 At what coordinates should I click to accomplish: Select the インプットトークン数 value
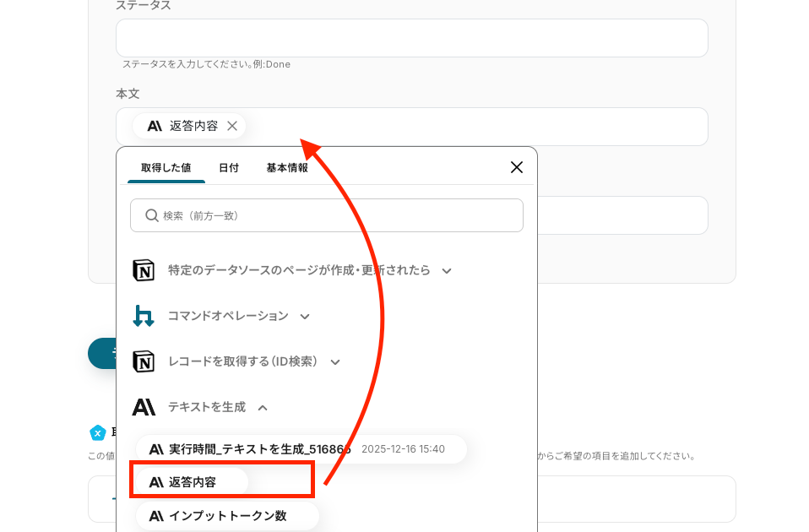tap(228, 515)
